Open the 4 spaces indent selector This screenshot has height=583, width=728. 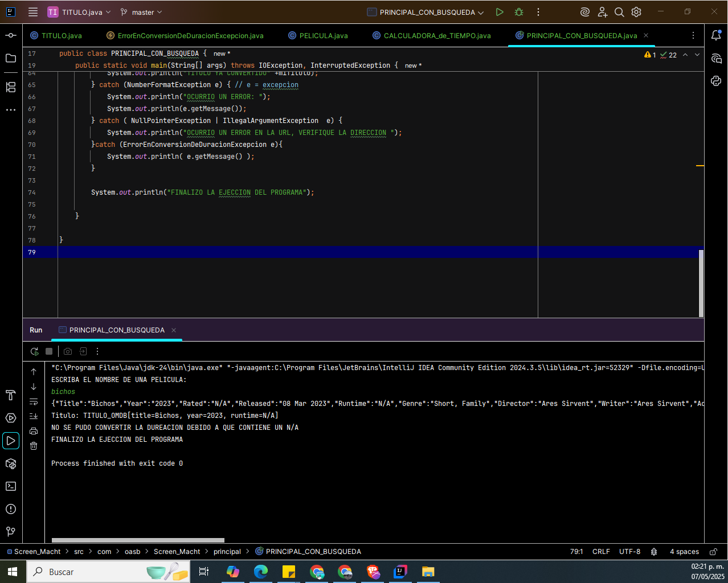coord(684,552)
